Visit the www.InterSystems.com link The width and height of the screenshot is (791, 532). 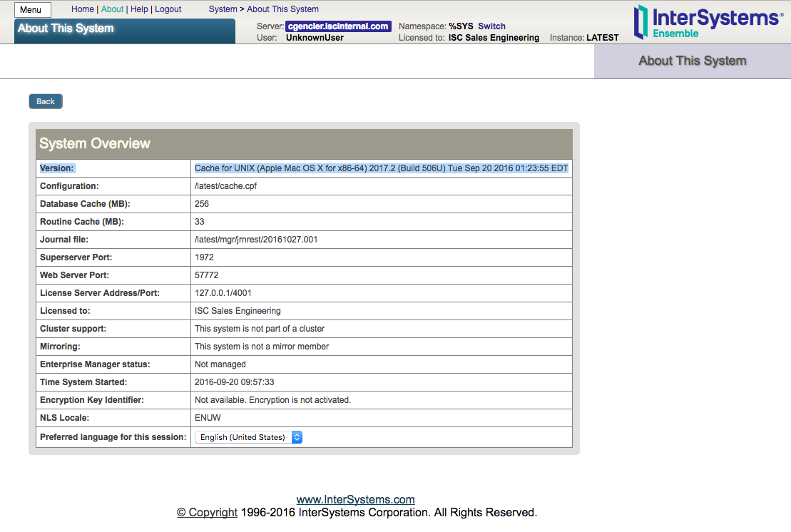[355, 500]
